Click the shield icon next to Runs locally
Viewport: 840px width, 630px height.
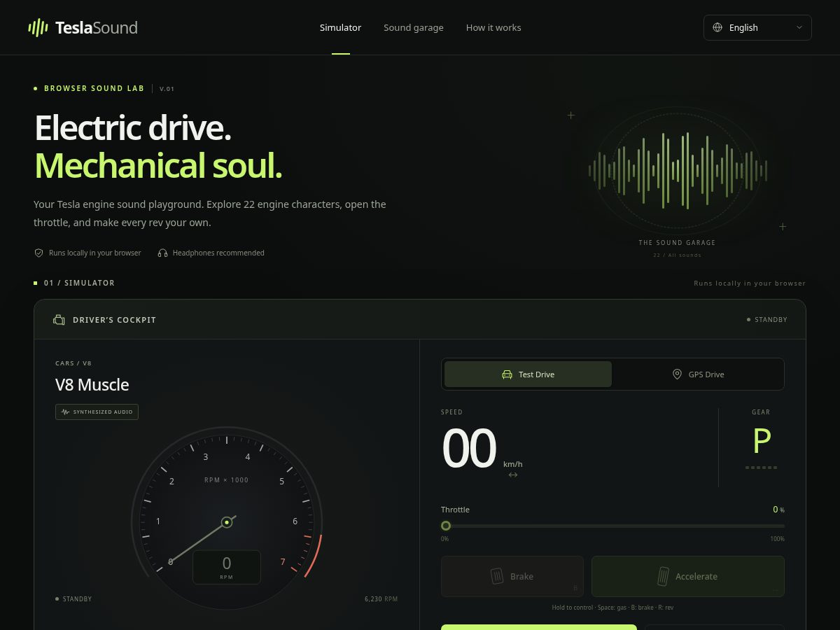39,253
